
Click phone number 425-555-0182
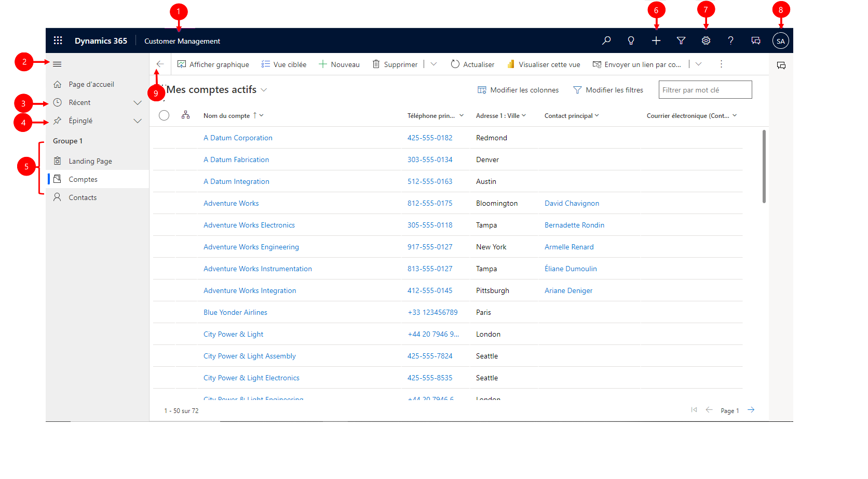click(430, 138)
